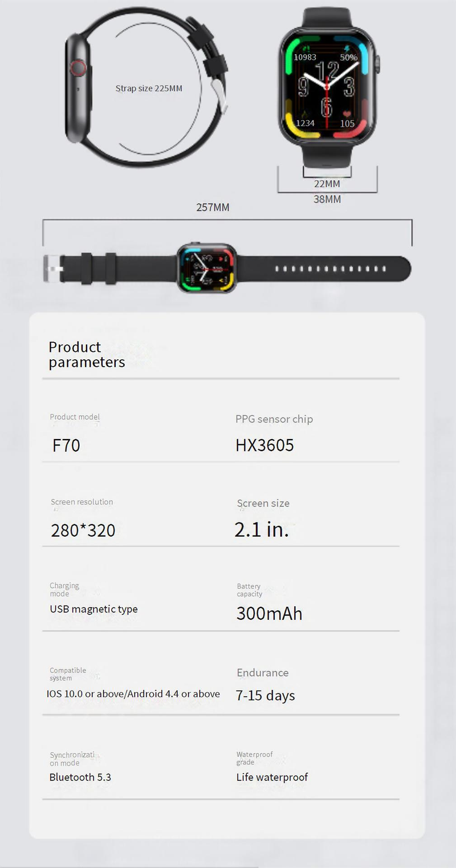Click the lightning battery icon above 50%
This screenshot has height=868, width=456.
347,48
